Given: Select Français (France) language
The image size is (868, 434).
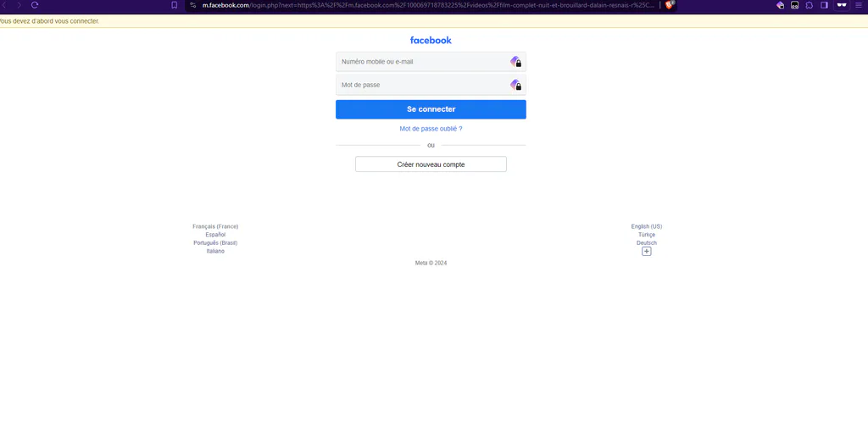Looking at the screenshot, I should 215,226.
